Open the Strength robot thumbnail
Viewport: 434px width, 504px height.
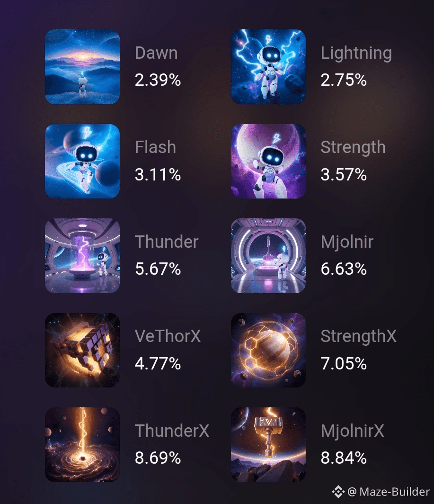268,161
